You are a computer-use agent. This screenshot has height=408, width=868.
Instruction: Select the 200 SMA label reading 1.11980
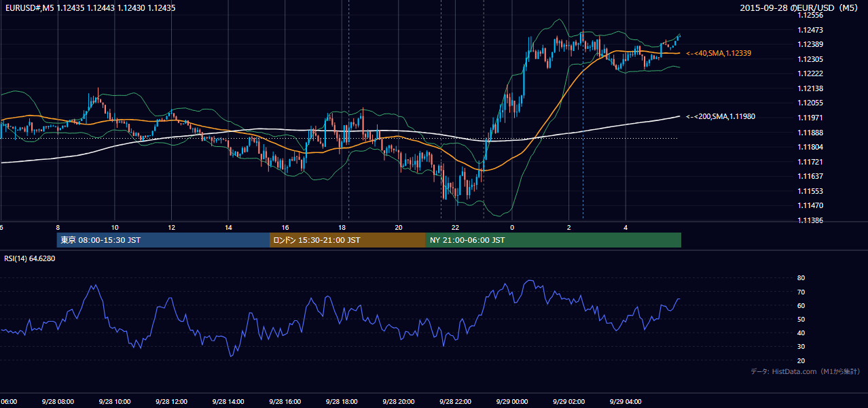click(x=721, y=116)
